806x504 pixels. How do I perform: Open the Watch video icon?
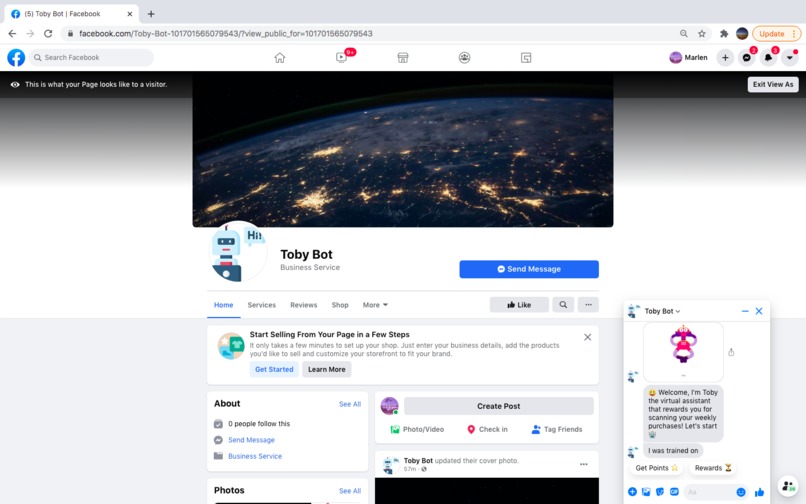pos(341,58)
